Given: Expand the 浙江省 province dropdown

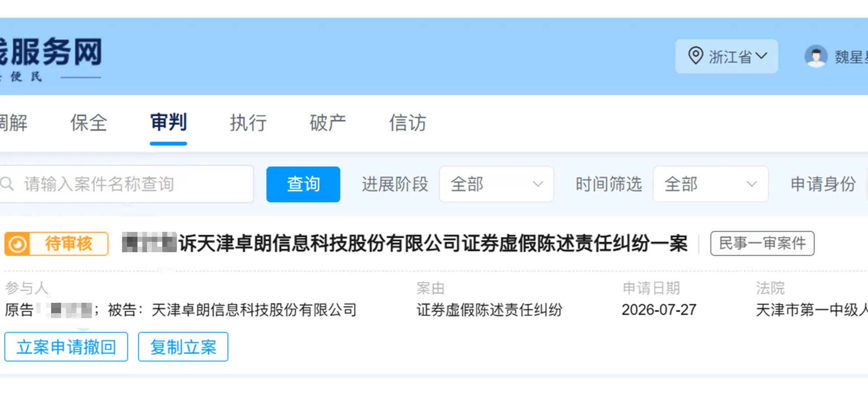Looking at the screenshot, I should 726,56.
